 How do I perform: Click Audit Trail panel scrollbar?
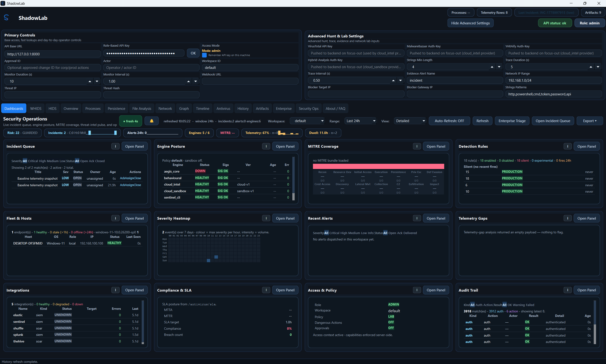pos(595,322)
